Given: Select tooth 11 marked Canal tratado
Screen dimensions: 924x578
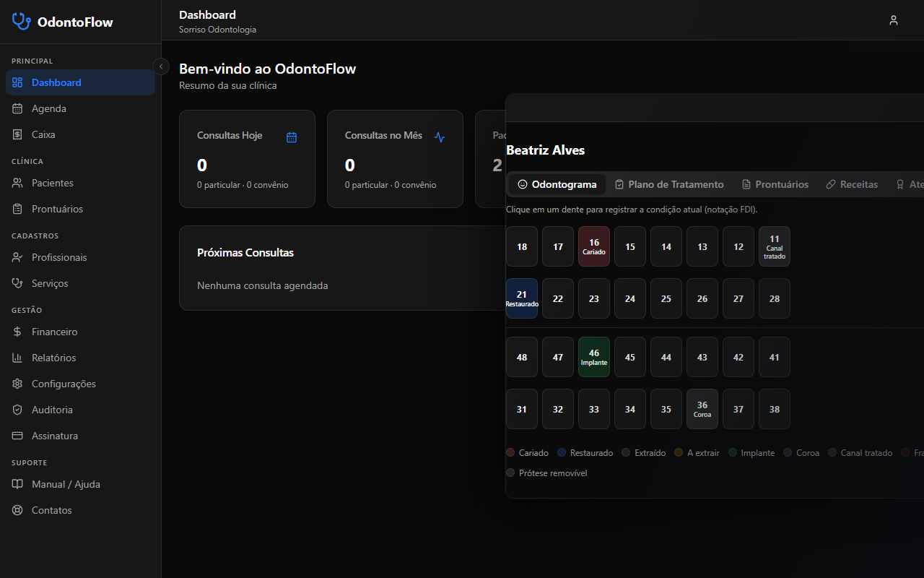Looking at the screenshot, I should pos(775,246).
